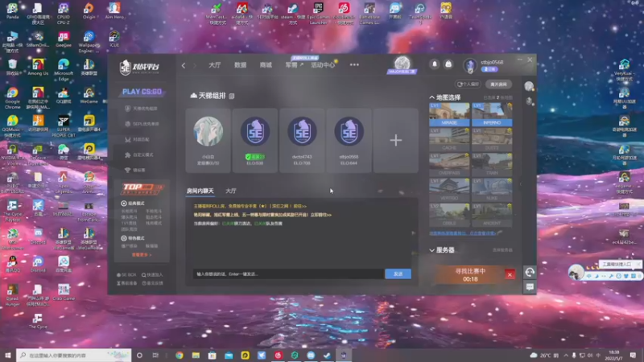
Task: Toggle the TRAIN map selection
Action: click(x=492, y=165)
